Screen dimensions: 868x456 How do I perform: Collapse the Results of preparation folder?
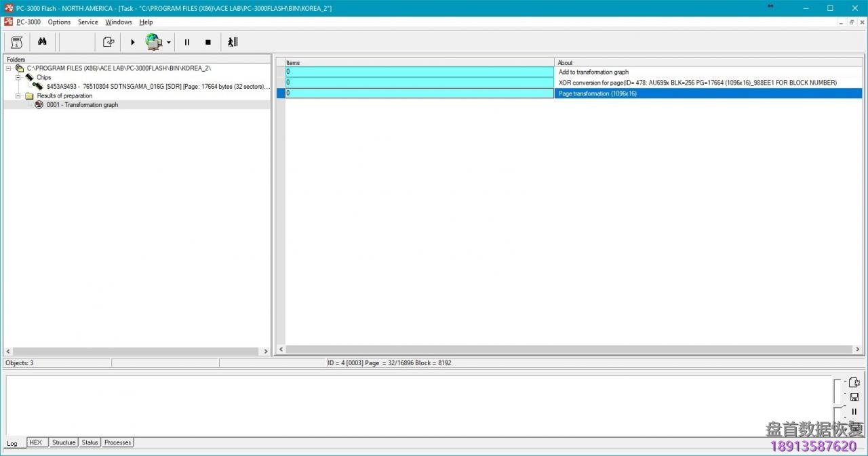tap(19, 96)
